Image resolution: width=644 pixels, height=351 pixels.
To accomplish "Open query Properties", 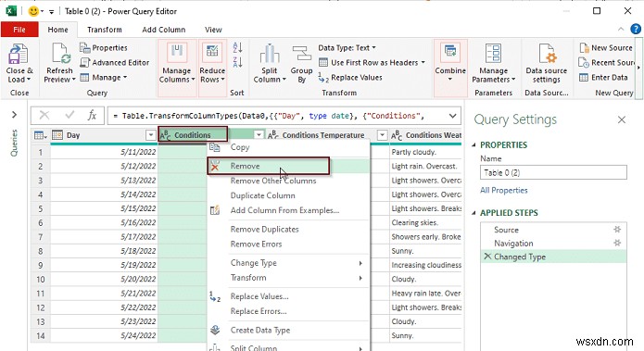I will point(104,48).
